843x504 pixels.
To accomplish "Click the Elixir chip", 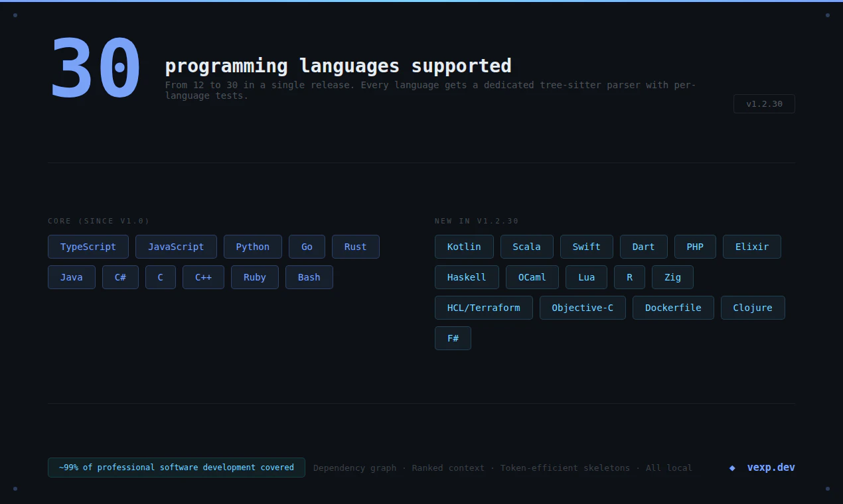I will tap(752, 247).
